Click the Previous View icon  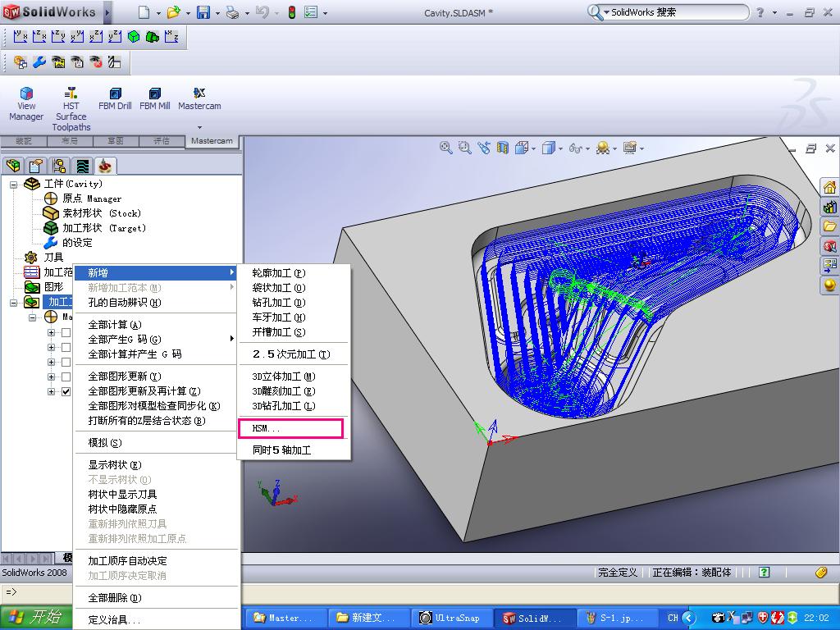pyautogui.click(x=484, y=148)
